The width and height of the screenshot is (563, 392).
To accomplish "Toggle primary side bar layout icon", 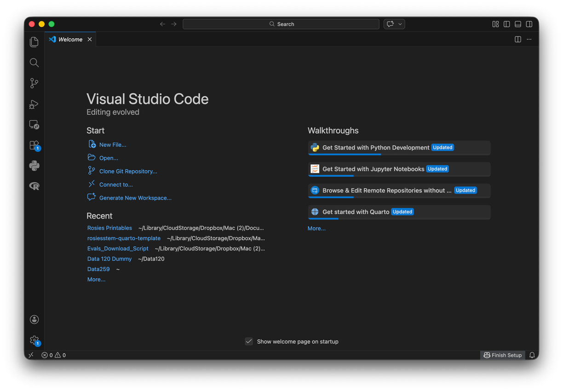I will coord(507,24).
